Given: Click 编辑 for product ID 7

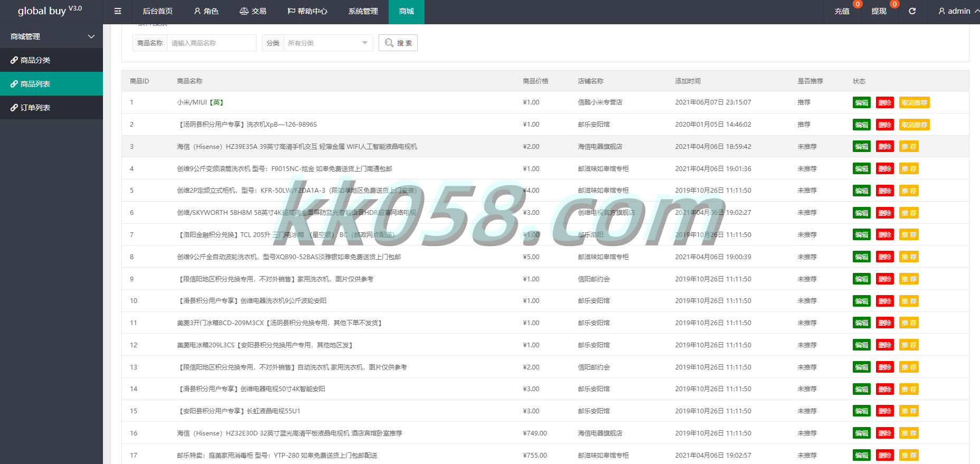Looking at the screenshot, I should pyautogui.click(x=862, y=235).
